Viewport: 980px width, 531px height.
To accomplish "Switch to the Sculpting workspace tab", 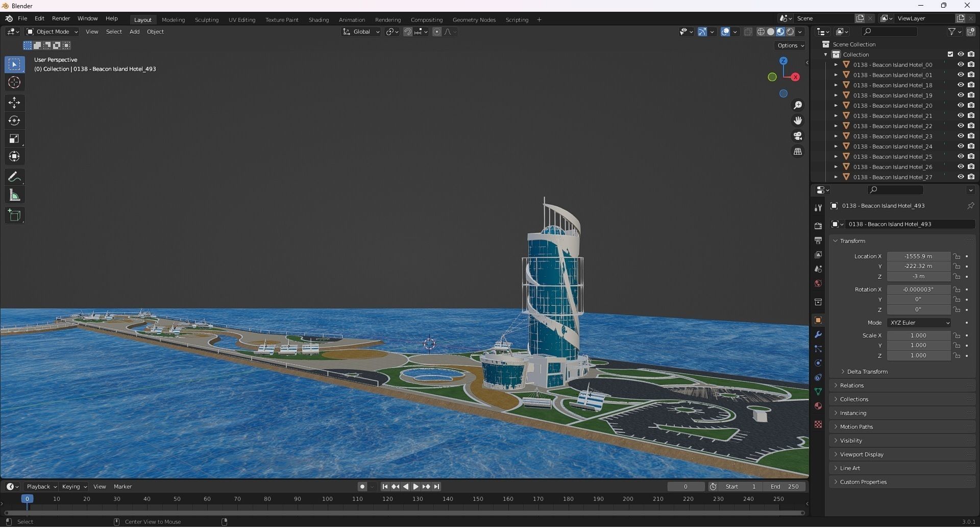I will [x=206, y=19].
